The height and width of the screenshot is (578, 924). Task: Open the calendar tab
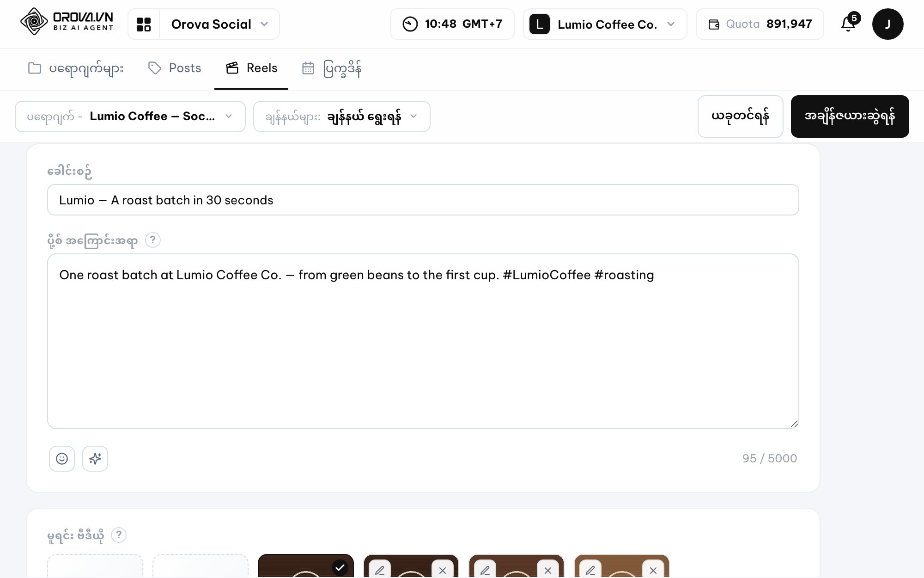pyautogui.click(x=332, y=68)
